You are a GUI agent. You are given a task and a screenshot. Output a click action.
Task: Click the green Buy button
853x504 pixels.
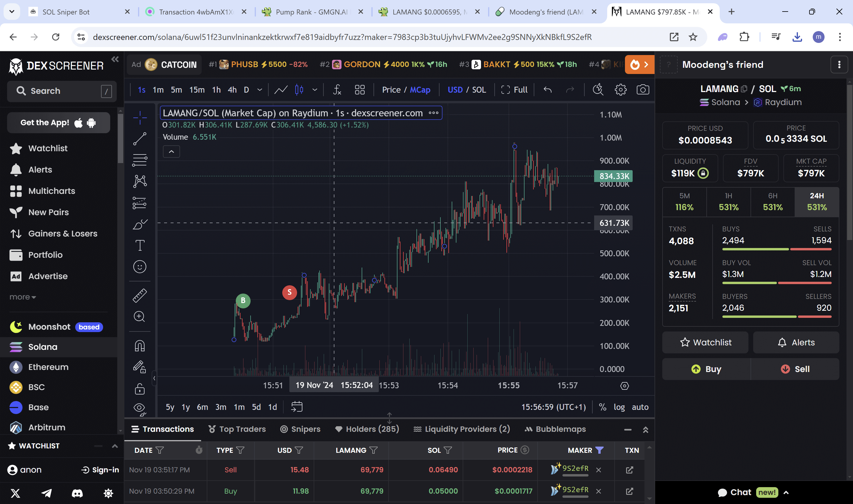pos(706,369)
